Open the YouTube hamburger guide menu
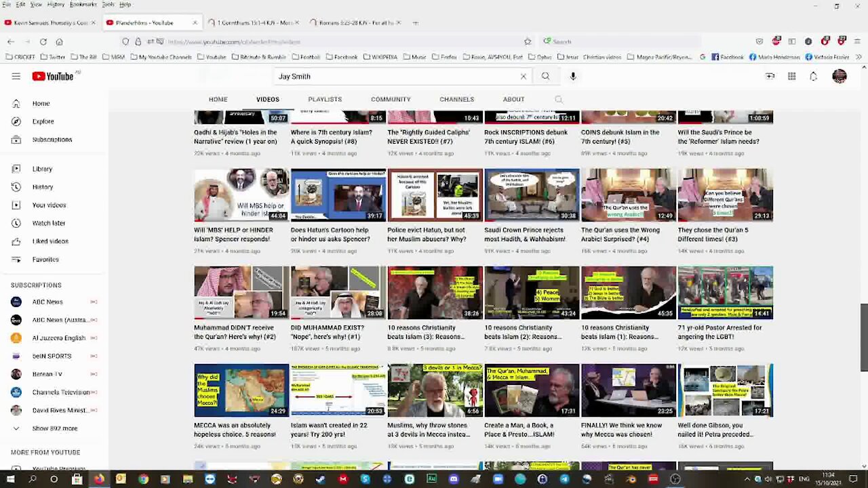This screenshot has width=868, height=488. (x=16, y=77)
